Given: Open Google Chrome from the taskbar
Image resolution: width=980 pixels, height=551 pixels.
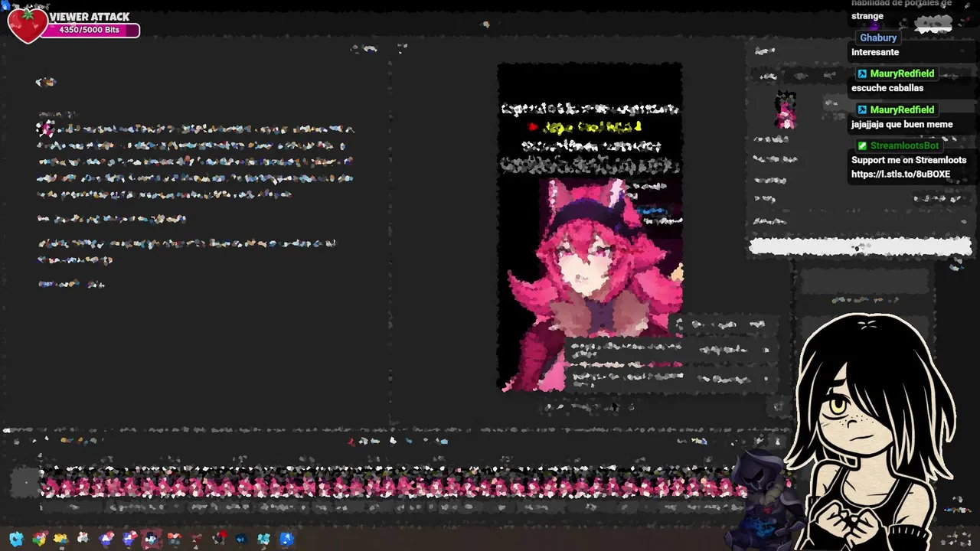Looking at the screenshot, I should (39, 539).
